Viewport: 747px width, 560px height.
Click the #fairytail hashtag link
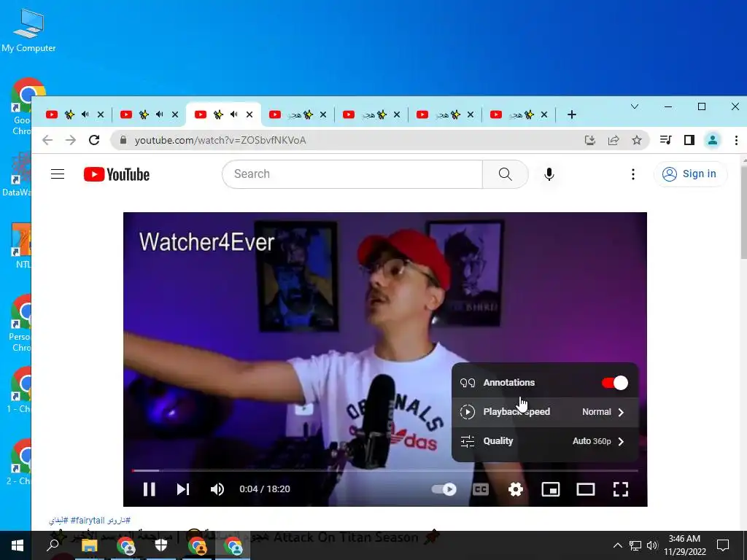[88, 521]
